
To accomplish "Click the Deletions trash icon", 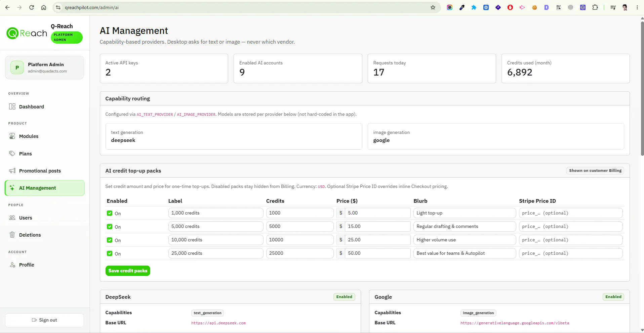I will [x=12, y=235].
